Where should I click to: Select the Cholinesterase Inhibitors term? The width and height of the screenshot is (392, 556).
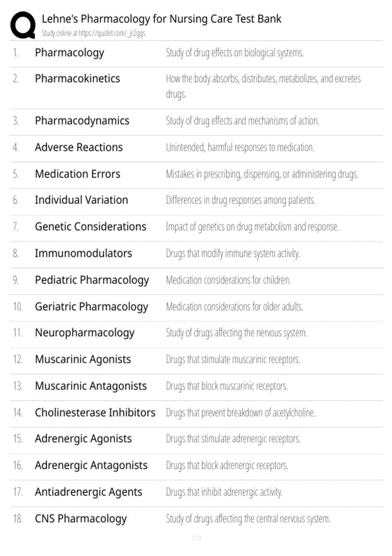[x=95, y=412]
